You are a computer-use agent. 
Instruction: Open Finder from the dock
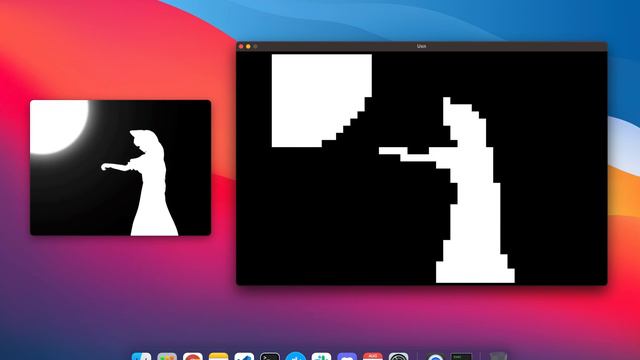[x=142, y=356]
